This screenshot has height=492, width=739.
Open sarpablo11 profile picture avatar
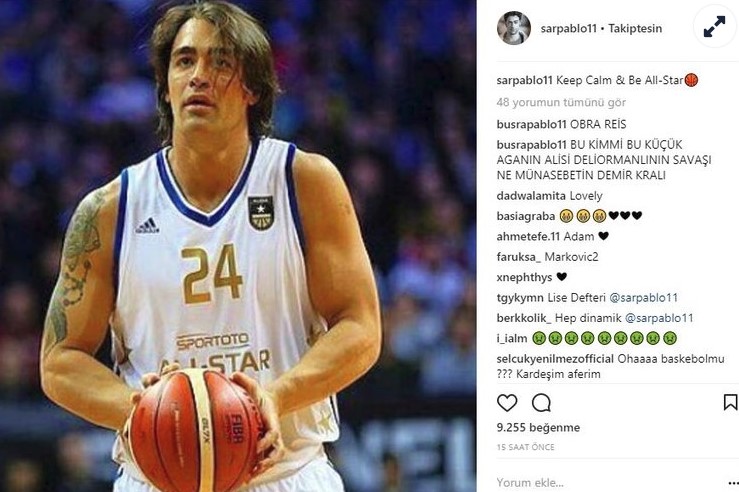point(514,28)
